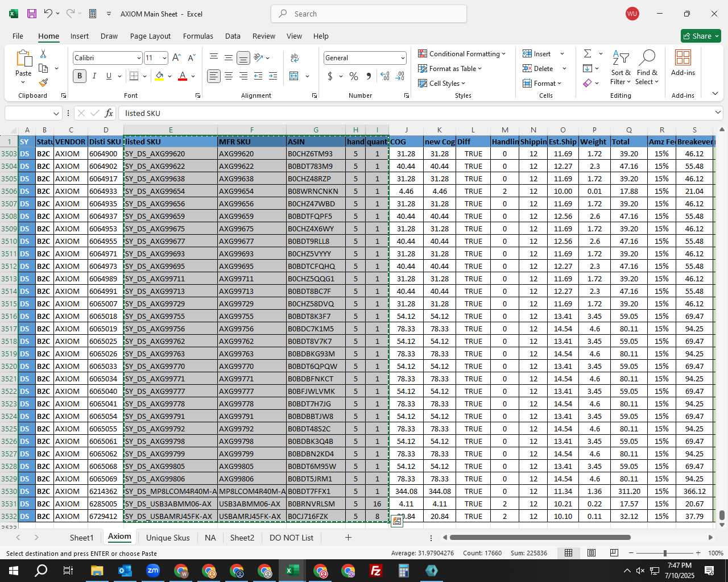Apply the yellow Fill Color swatch
728x582 pixels.
[x=159, y=76]
